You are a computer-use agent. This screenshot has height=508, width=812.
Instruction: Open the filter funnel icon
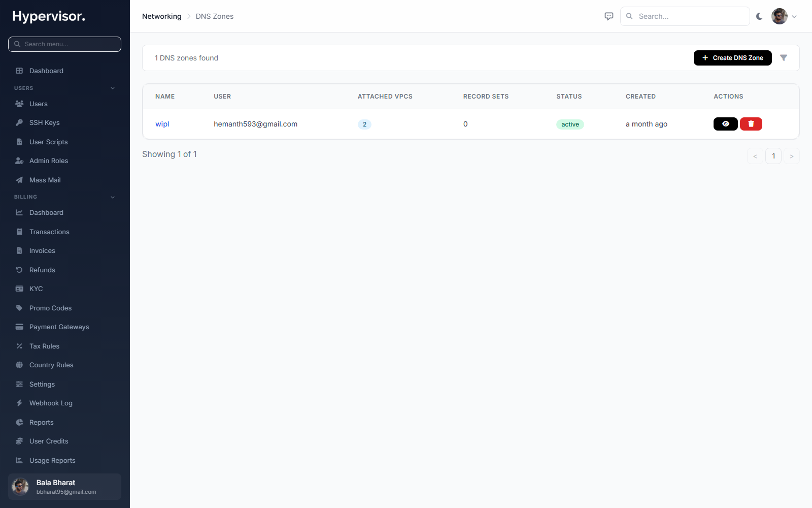(x=784, y=58)
